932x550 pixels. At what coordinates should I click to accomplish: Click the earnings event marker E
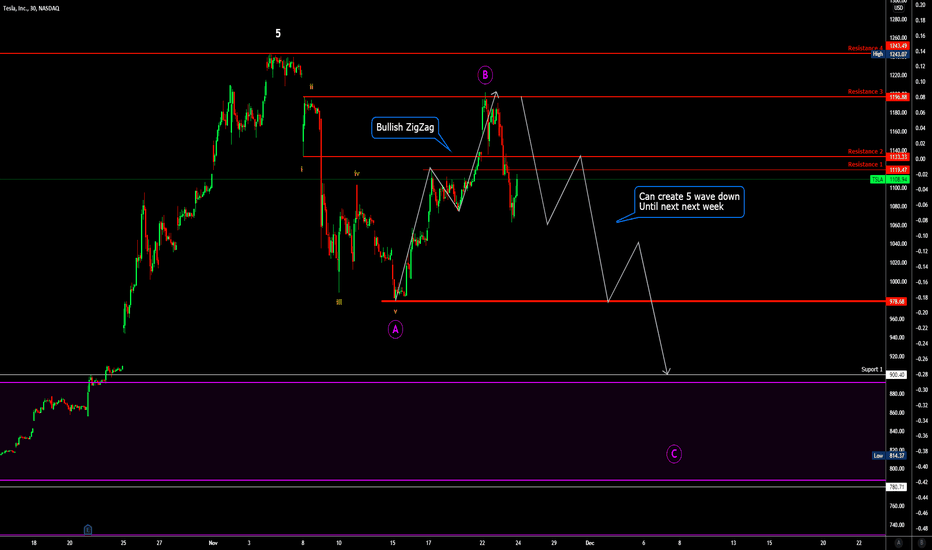pyautogui.click(x=87, y=529)
